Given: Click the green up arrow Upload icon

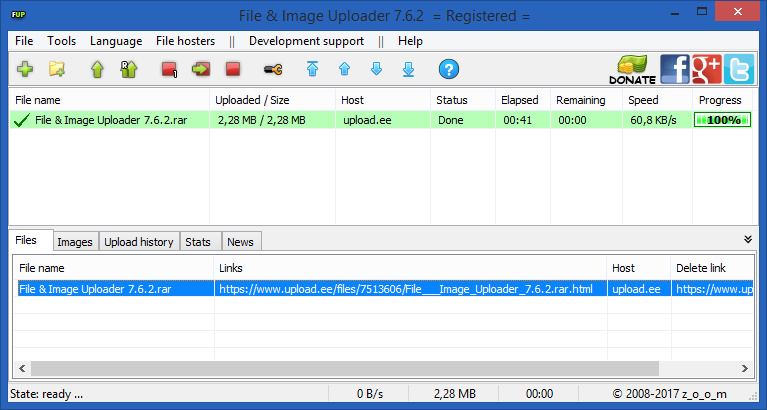Looking at the screenshot, I should click(x=97, y=69).
